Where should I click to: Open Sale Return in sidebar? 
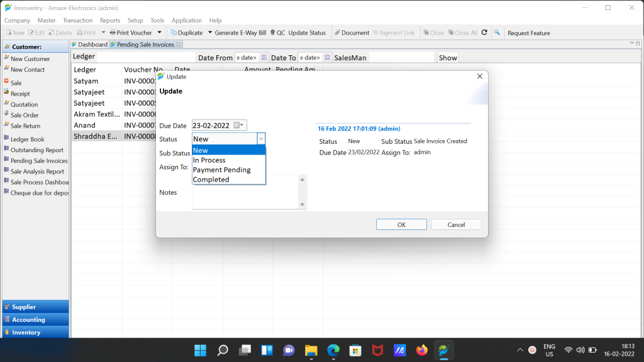pos(25,126)
